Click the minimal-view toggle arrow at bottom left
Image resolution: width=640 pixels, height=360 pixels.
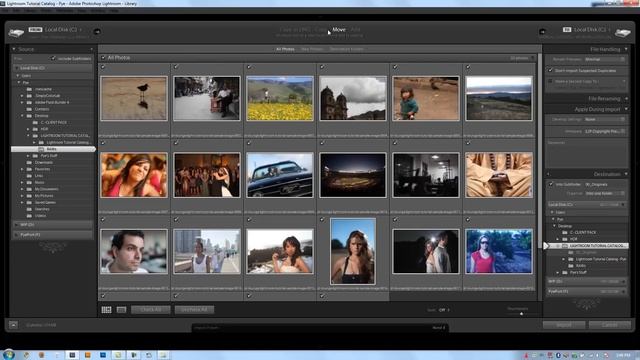[x=13, y=325]
